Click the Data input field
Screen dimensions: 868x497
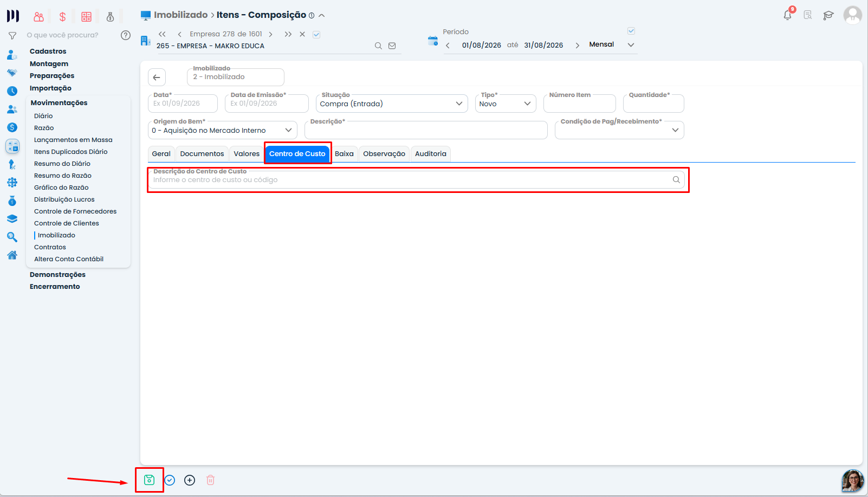[183, 104]
